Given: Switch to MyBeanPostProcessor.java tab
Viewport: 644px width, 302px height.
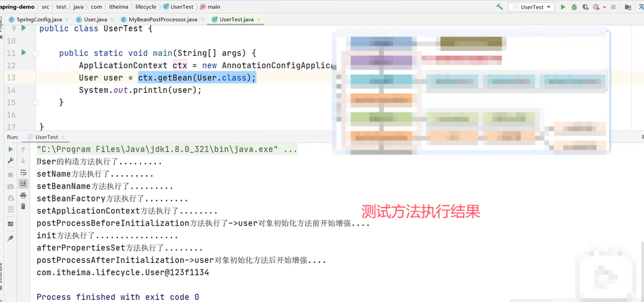Looking at the screenshot, I should pyautogui.click(x=163, y=20).
